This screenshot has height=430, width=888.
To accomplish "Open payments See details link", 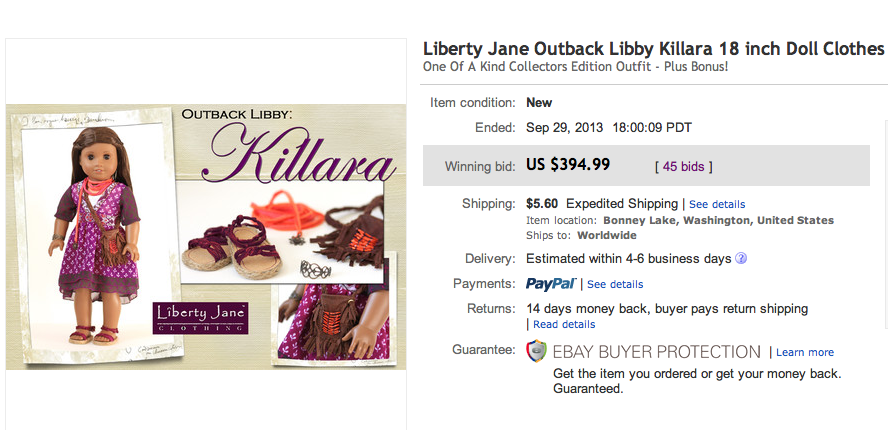I will point(615,284).
